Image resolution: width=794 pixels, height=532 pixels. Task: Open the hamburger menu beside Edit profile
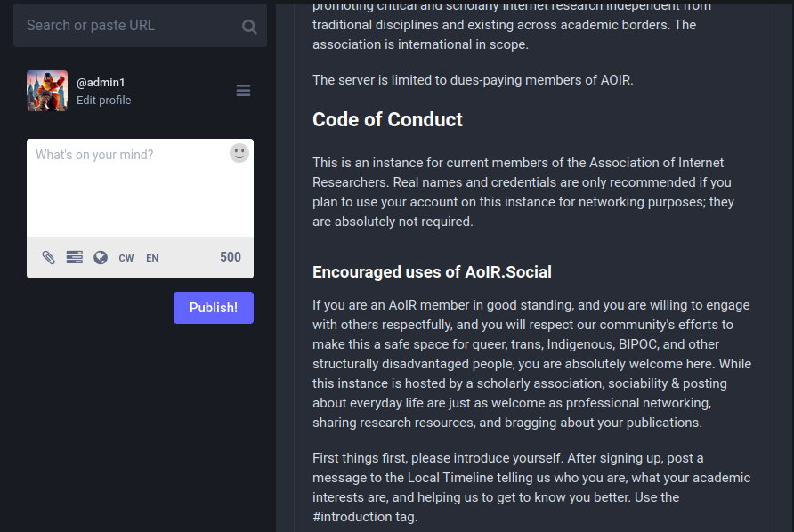(x=243, y=90)
